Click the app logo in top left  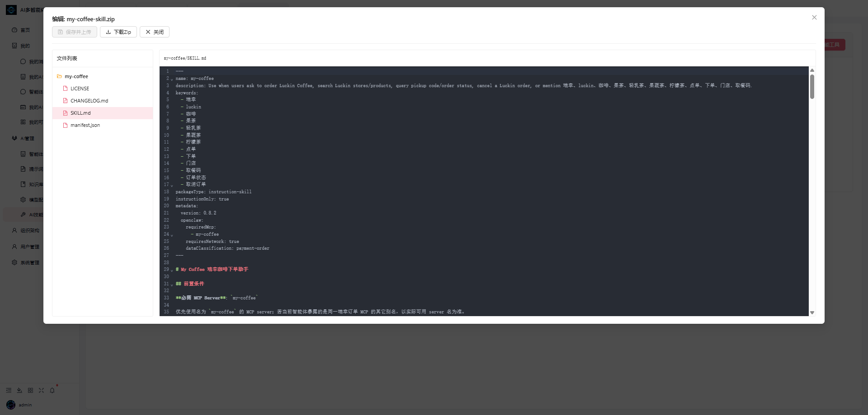tap(11, 10)
